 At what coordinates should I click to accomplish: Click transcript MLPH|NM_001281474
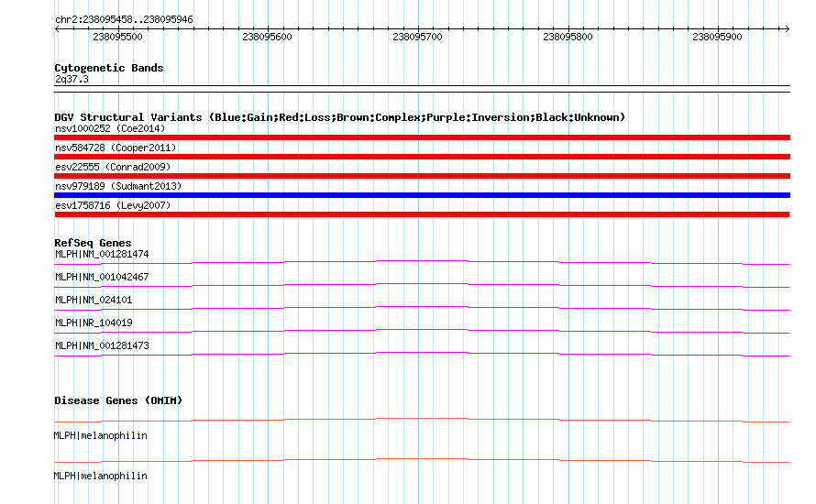(x=102, y=255)
